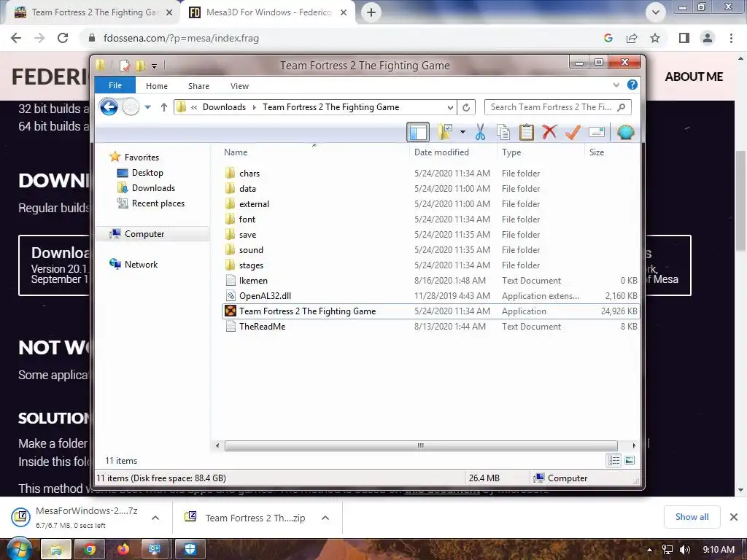747x560 pixels.
Task: Select the chars folder
Action: (430, 174)
